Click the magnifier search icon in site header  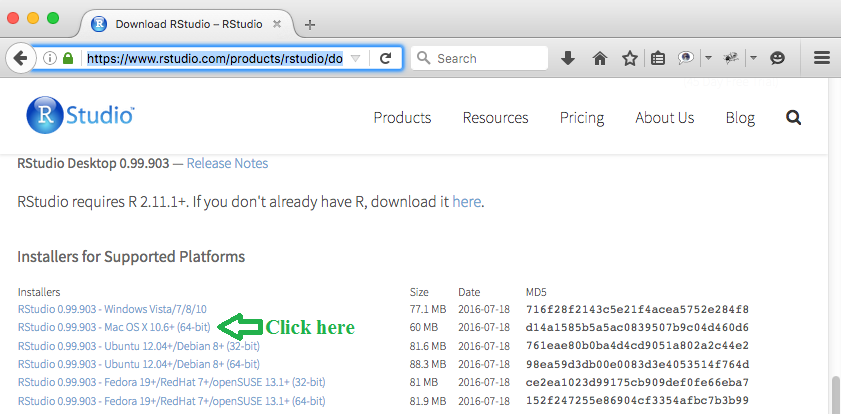[x=793, y=117]
